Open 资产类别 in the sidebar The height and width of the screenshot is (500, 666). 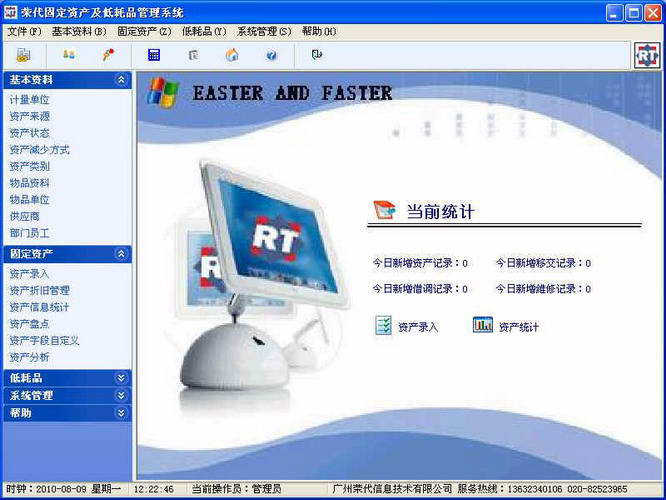point(30,166)
